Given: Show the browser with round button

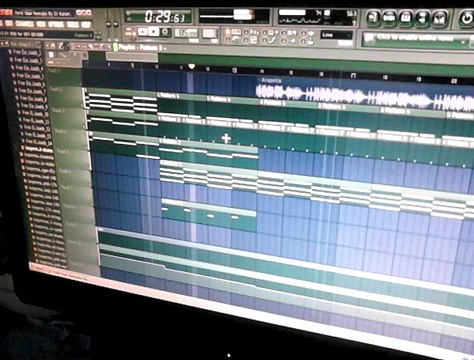Looking at the screenshot, I should point(422,18).
